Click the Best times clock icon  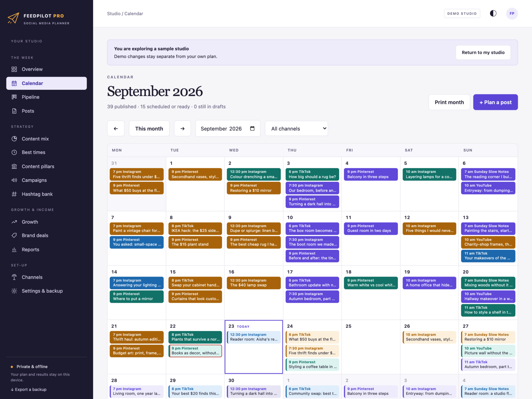14,152
